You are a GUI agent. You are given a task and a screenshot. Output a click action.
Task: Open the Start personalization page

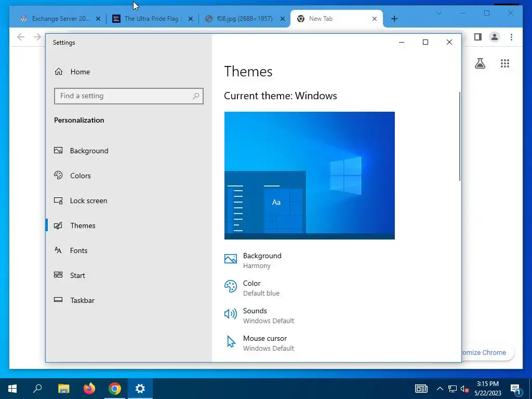[129, 275]
